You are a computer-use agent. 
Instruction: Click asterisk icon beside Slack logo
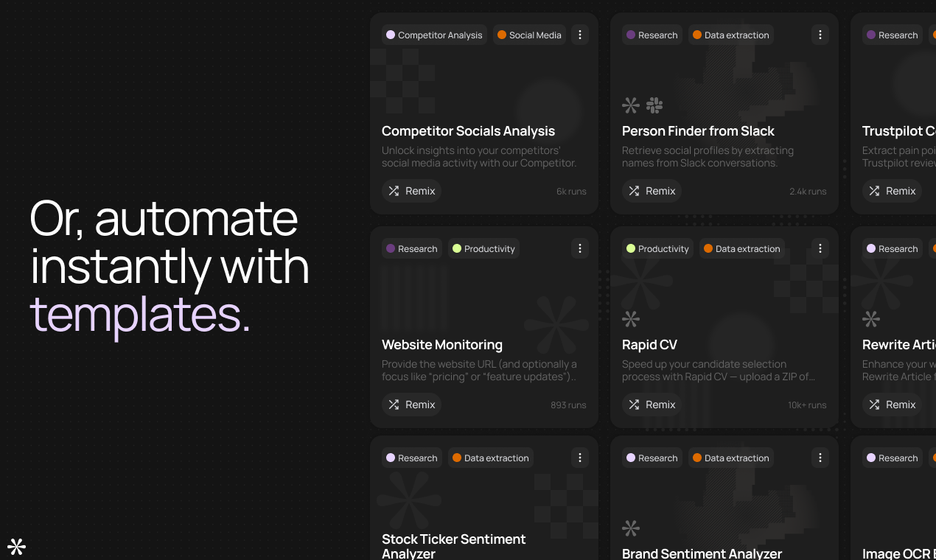[631, 105]
